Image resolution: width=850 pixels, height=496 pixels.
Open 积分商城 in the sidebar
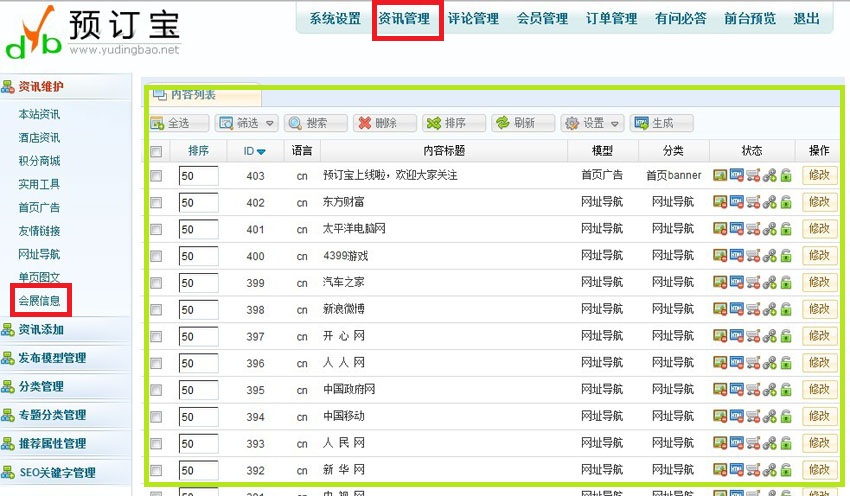(x=39, y=161)
